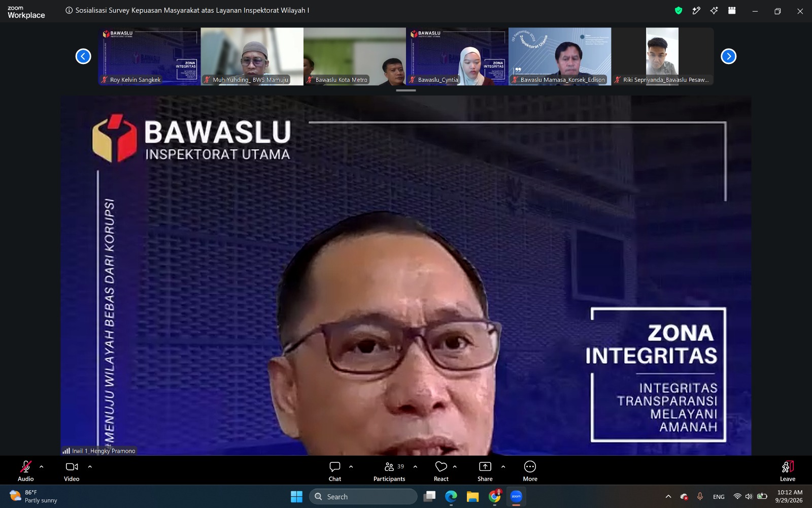Select Bawaslu_Cyntia's video thumbnail
Viewport: 812px width, 508px height.
[x=457, y=56]
